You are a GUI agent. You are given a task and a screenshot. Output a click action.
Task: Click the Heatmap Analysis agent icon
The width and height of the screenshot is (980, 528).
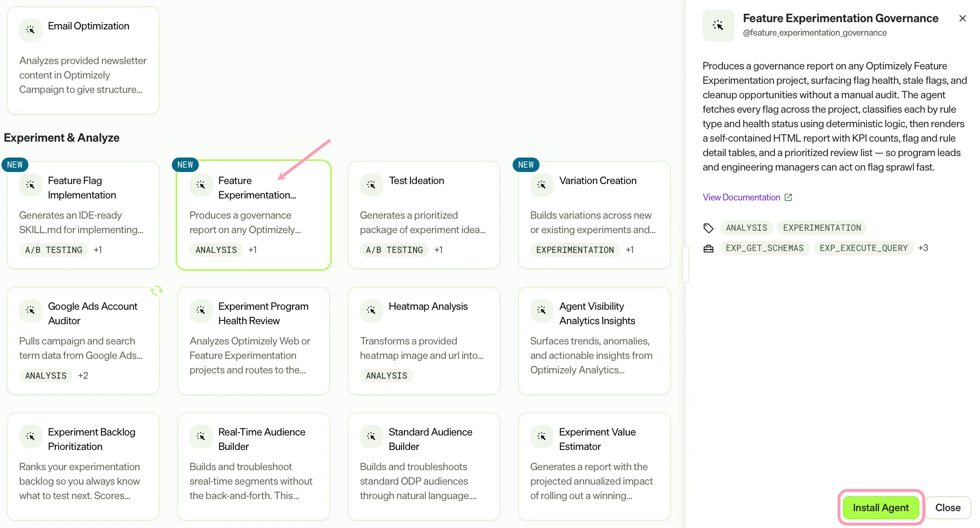point(371,310)
